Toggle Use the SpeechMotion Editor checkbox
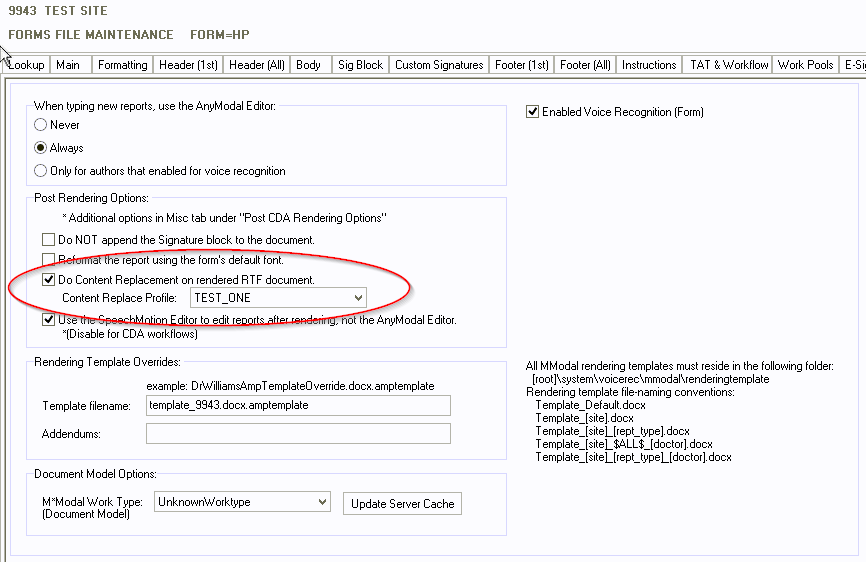Image resolution: width=866 pixels, height=562 pixels. (x=48, y=320)
